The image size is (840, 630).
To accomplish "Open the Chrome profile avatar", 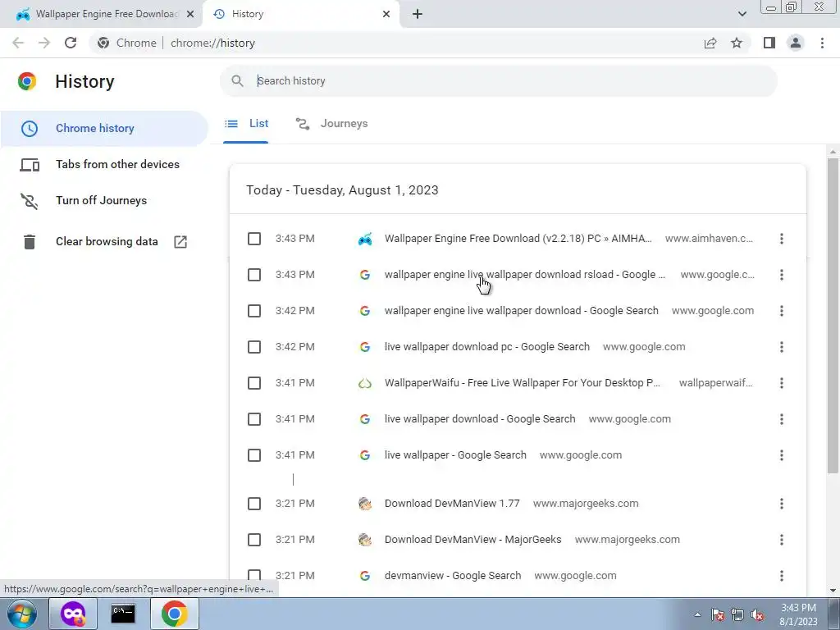I will click(x=796, y=43).
